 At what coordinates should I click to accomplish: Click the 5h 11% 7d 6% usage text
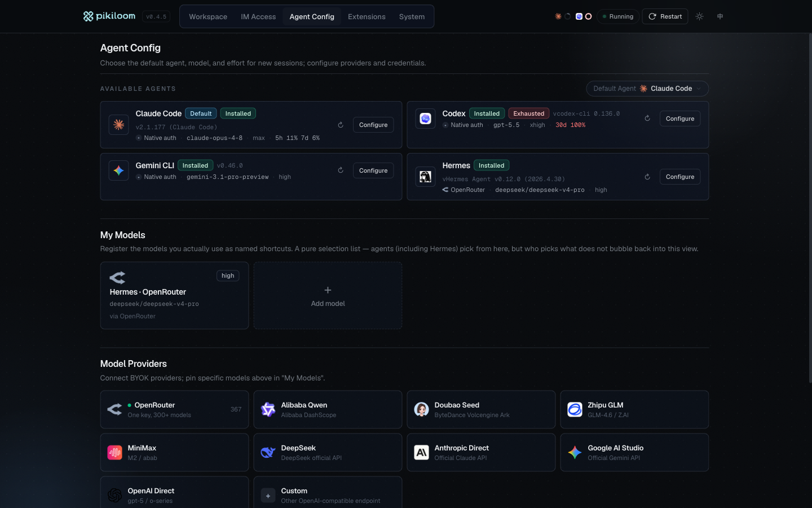coord(297,138)
